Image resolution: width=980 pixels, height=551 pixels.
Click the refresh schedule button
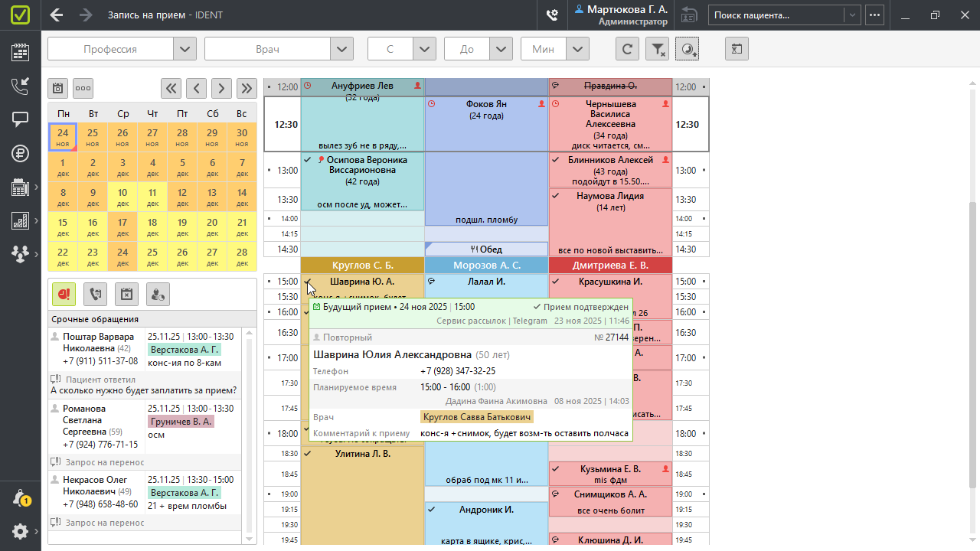pos(627,49)
